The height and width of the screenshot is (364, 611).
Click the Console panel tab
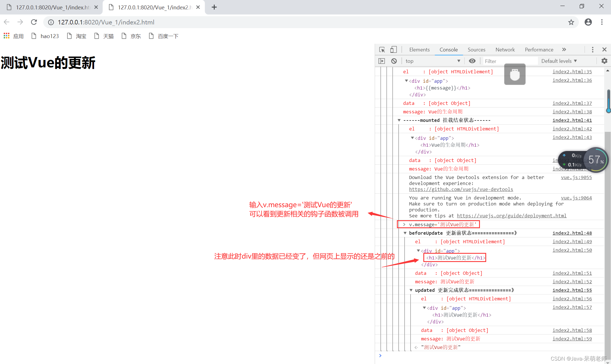point(448,49)
